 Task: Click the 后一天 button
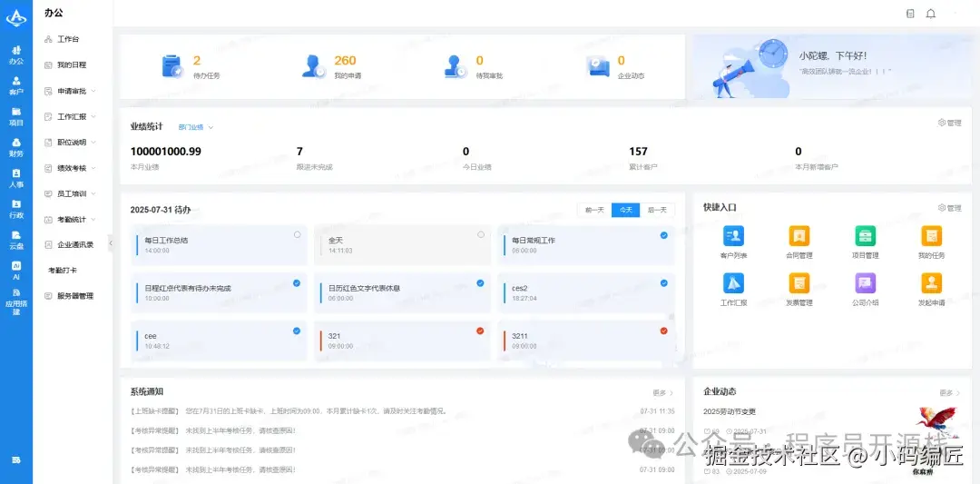[x=658, y=210]
